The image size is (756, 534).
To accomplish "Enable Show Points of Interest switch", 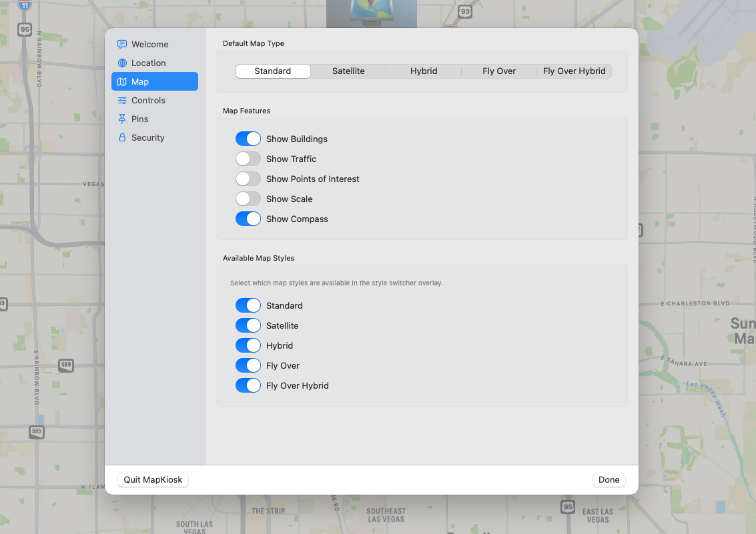I will [x=248, y=179].
